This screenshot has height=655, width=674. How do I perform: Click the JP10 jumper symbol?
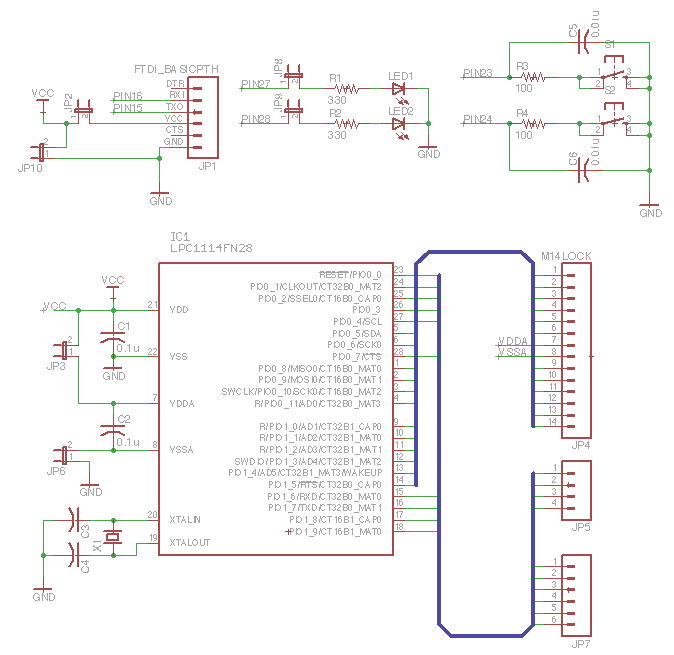41,153
